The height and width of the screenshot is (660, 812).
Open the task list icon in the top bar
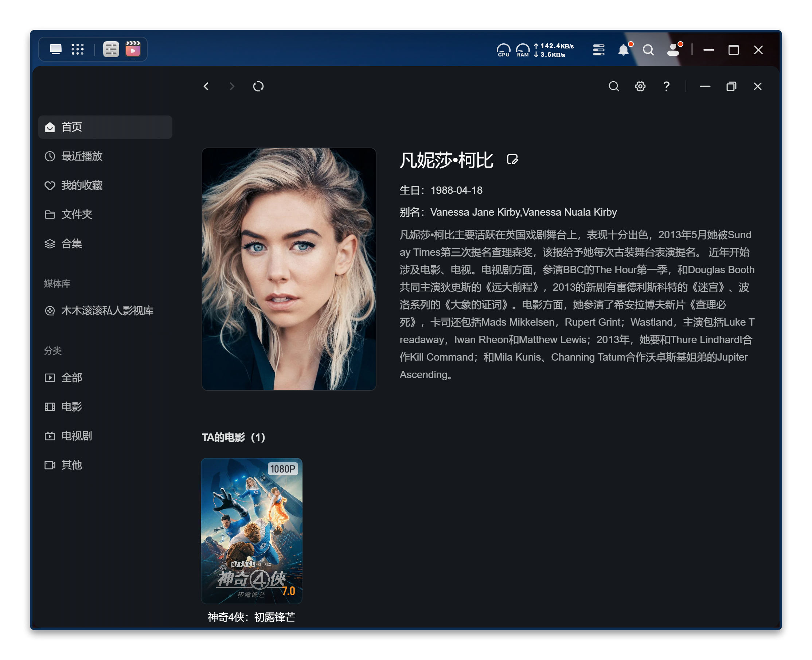coord(598,50)
